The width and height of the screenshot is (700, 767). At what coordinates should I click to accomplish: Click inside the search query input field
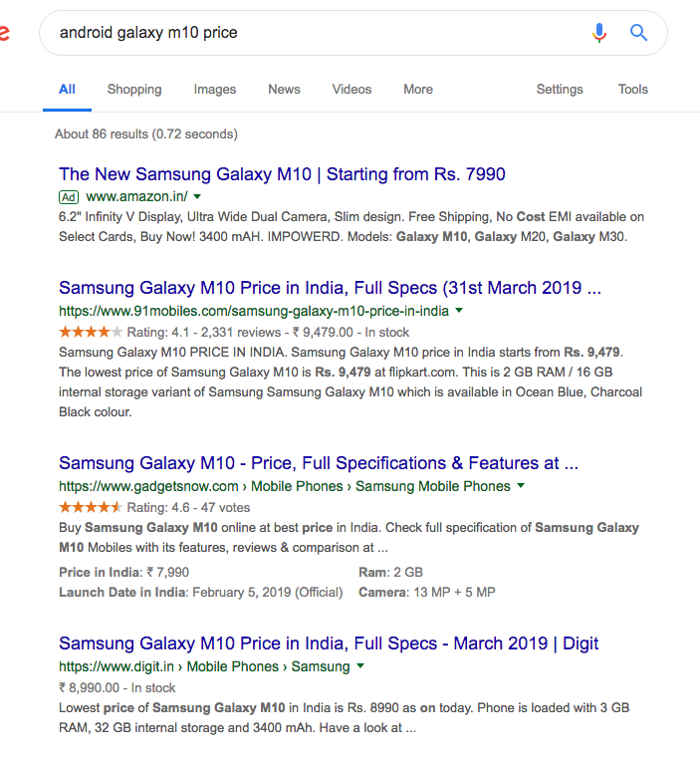pos(299,33)
